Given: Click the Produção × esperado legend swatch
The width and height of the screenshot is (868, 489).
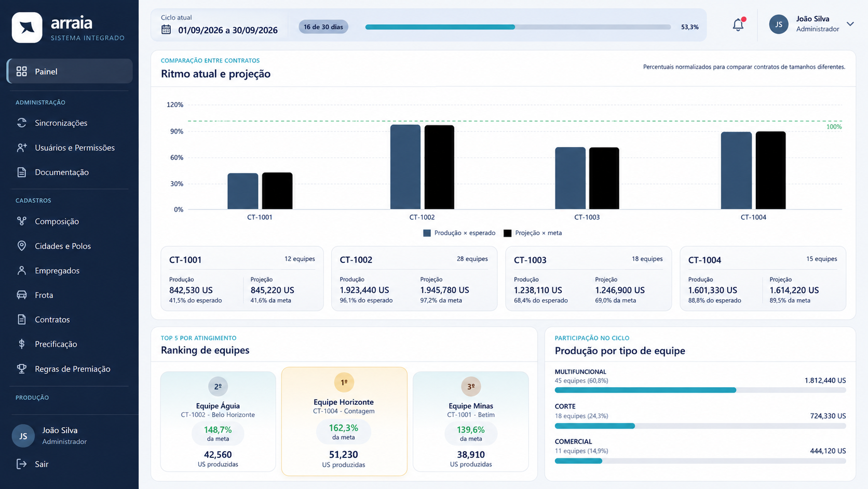Looking at the screenshot, I should pos(427,233).
